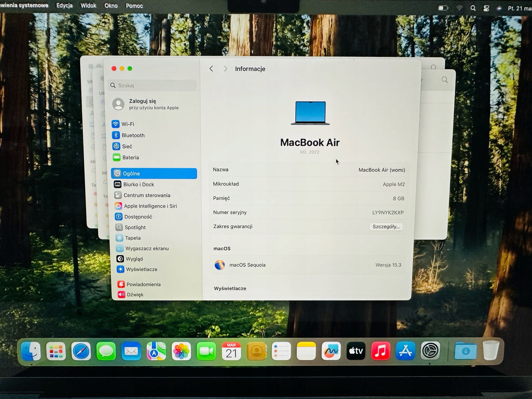The image size is (532, 399).
Task: Open Finder from the Dock
Action: click(31, 351)
